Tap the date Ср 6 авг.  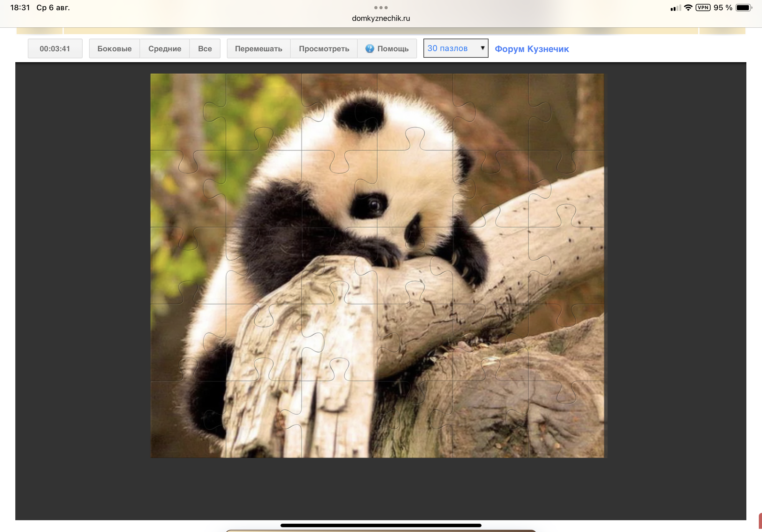[x=53, y=7]
